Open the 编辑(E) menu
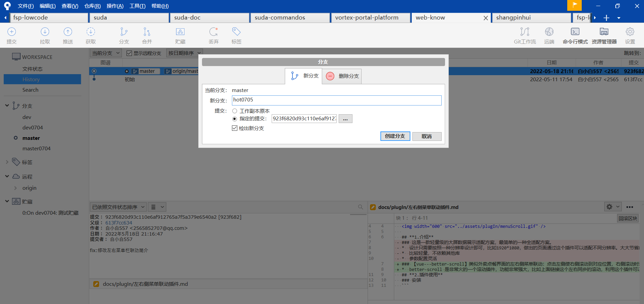Viewport: 644px width, 304px height. point(47,6)
